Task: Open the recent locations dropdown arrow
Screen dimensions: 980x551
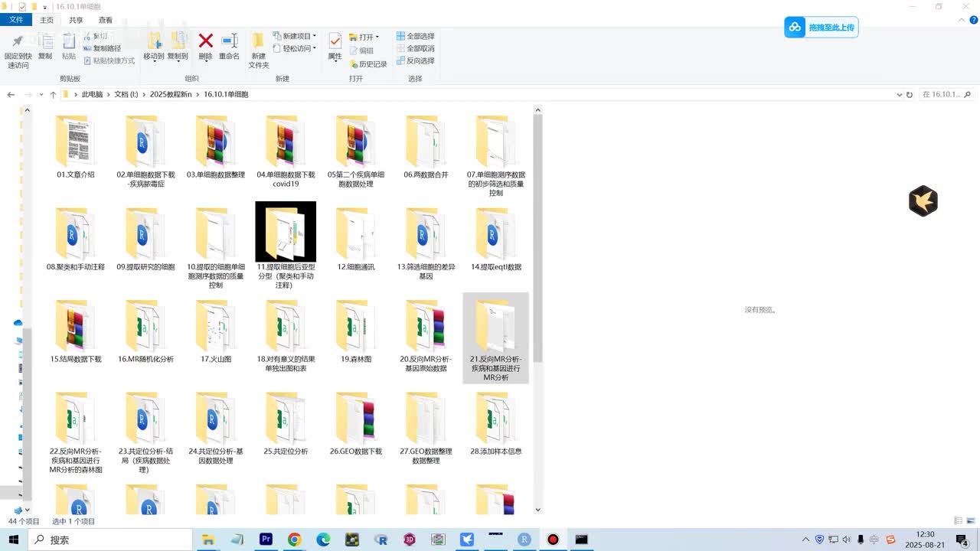Action: pos(41,95)
